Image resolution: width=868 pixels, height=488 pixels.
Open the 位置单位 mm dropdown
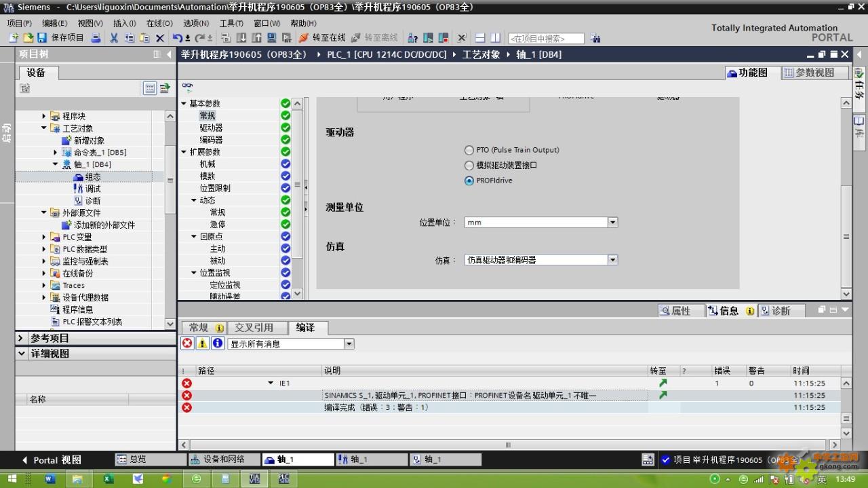click(612, 223)
